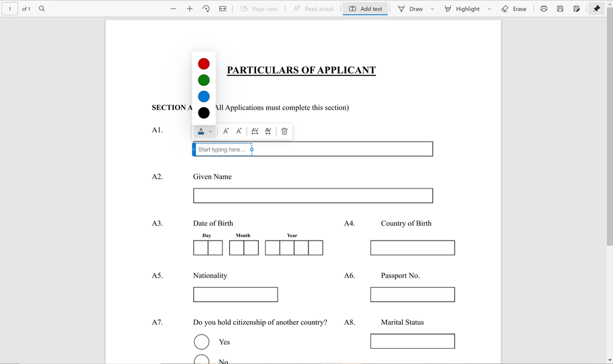Save the PDF with the save icon
The height and width of the screenshot is (364, 613).
coord(560,9)
